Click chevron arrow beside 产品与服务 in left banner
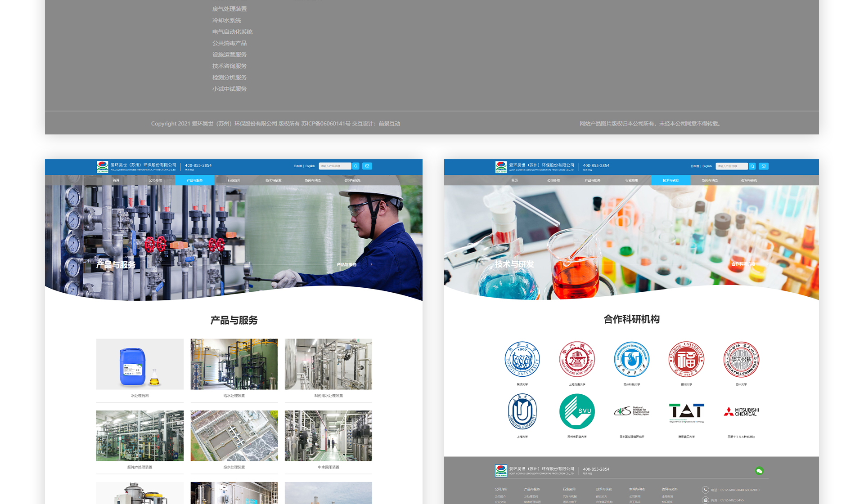Viewport: 864px width, 504px height. tap(371, 264)
